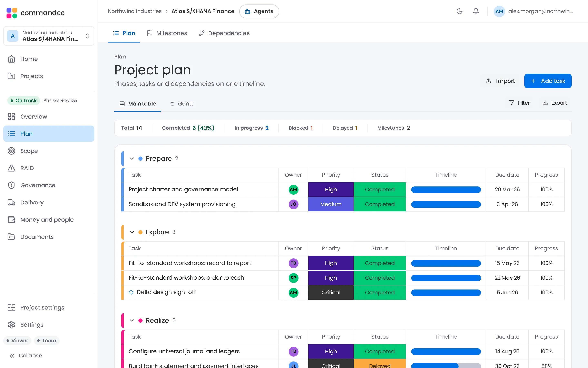Viewport: 588px width, 368px height.
Task: Collapse the Explore phase group
Action: [132, 232]
